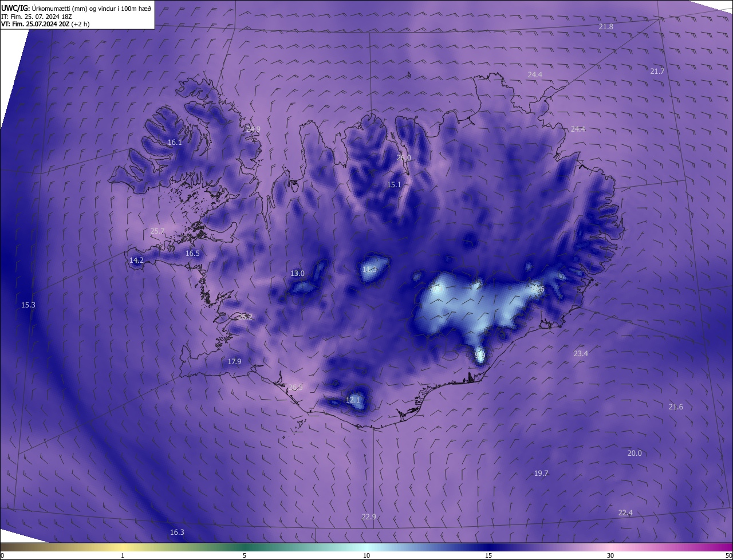Click the color scale tick label 0

pos(2,555)
